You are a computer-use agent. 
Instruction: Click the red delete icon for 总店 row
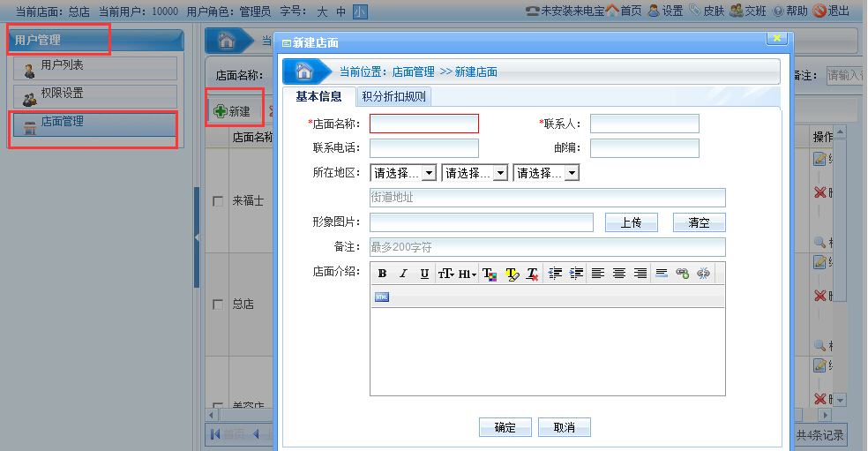[819, 296]
